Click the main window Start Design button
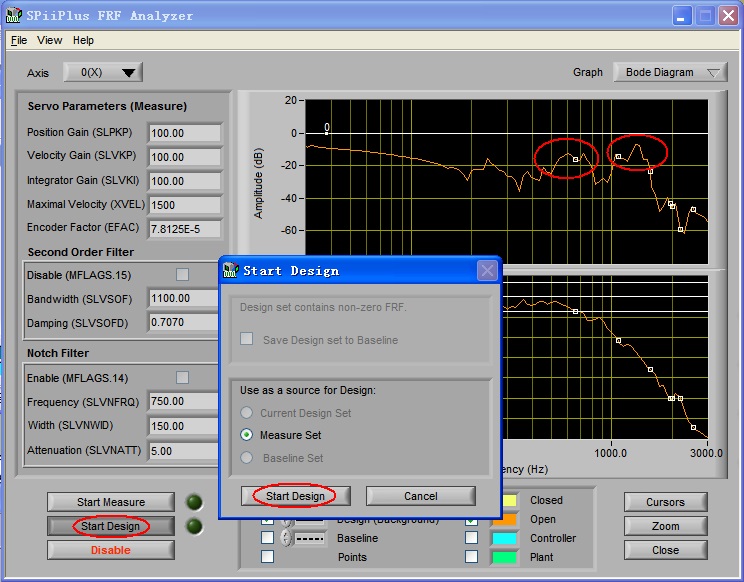The width and height of the screenshot is (744, 582). point(111,527)
